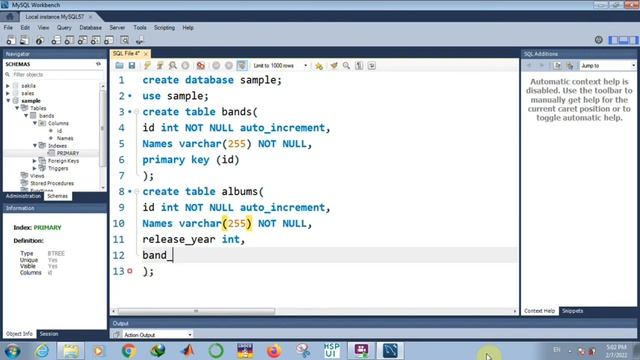The image size is (640, 360).
Task: Go back in SQL Additions help
Action: [529, 66]
